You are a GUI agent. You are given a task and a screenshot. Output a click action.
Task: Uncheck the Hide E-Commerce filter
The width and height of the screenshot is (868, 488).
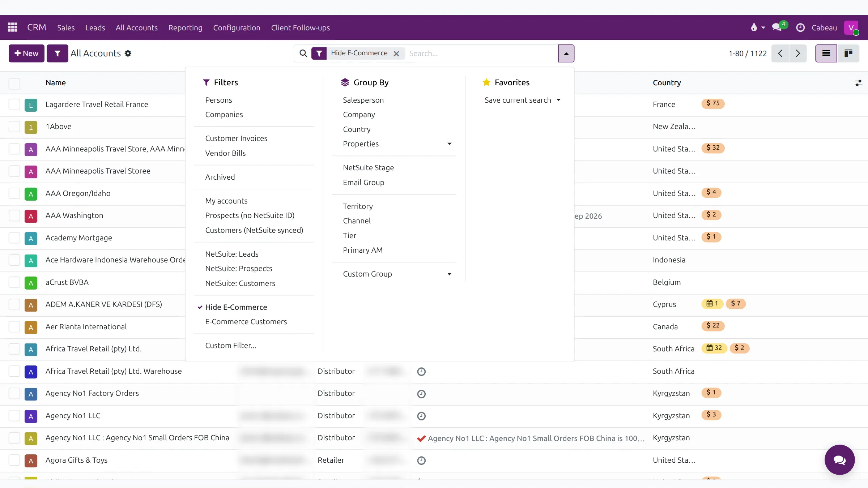tap(236, 307)
